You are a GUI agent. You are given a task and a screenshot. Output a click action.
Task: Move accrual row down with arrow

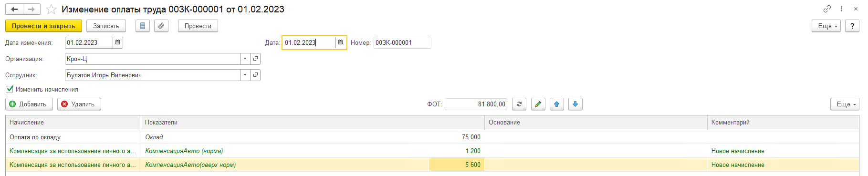(x=575, y=104)
